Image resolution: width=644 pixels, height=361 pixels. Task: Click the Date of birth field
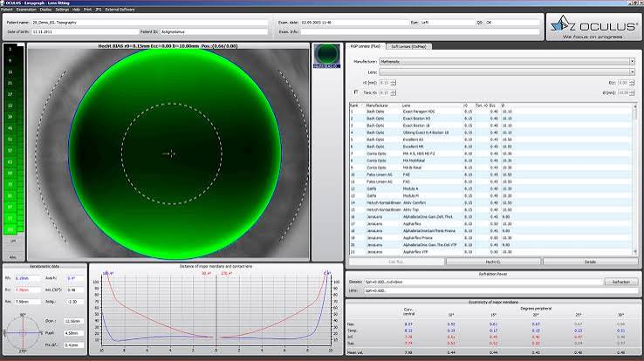click(85, 31)
